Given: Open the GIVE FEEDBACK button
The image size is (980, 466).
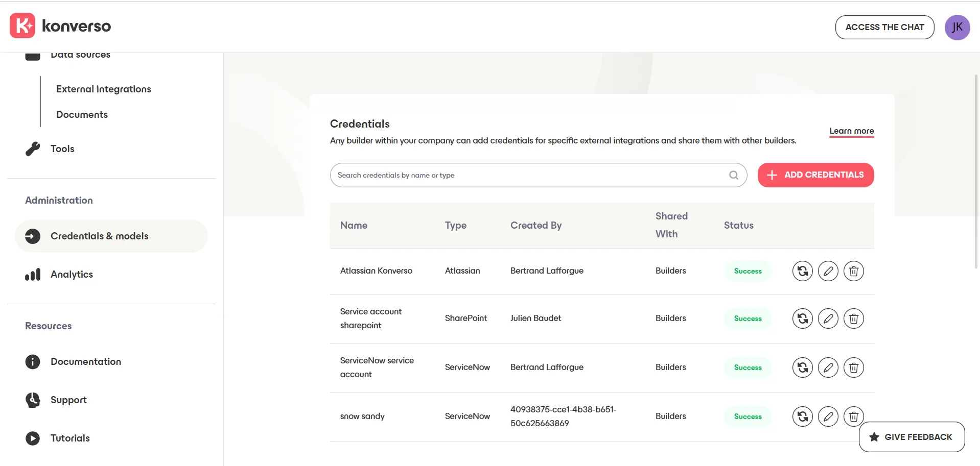Looking at the screenshot, I should 912,437.
